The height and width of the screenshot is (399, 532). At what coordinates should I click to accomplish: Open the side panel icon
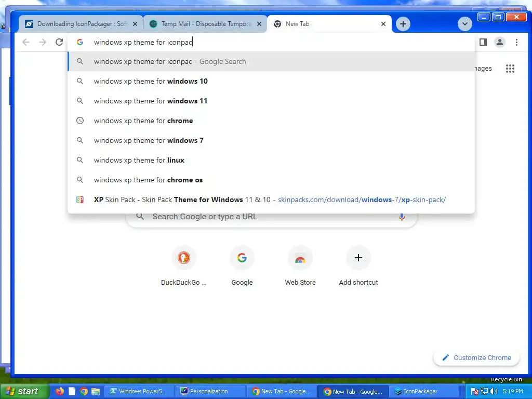(483, 42)
